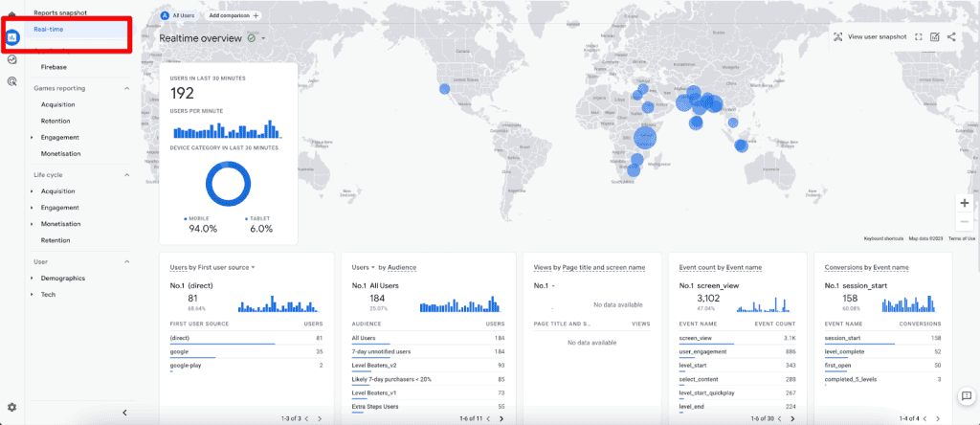Select user_engagement event row
Viewport: 980px width, 425px height.
point(737,353)
